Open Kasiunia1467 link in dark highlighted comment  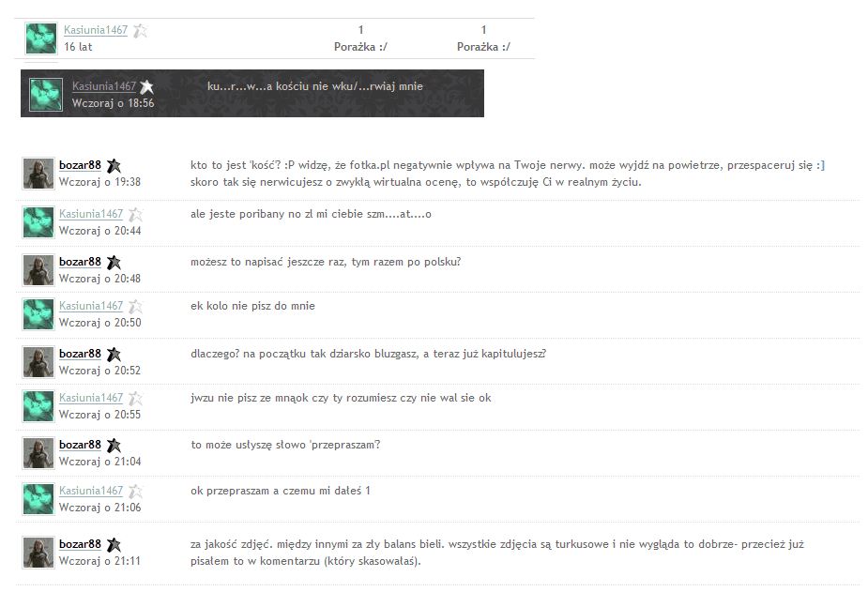[104, 86]
